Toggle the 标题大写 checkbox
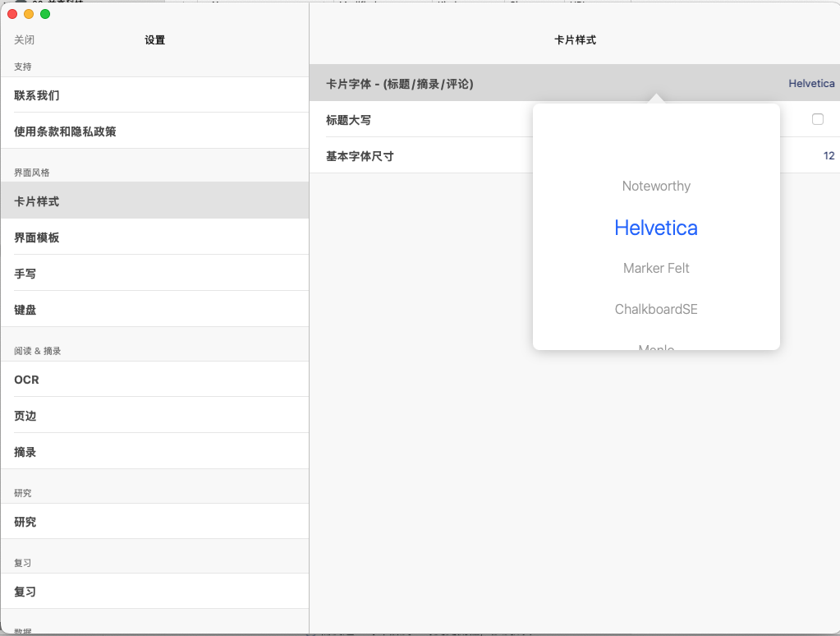The image size is (840, 636). (817, 119)
